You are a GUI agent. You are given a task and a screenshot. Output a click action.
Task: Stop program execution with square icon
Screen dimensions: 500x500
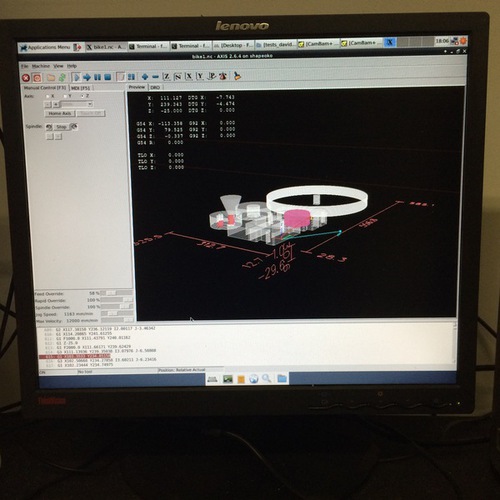click(x=108, y=77)
